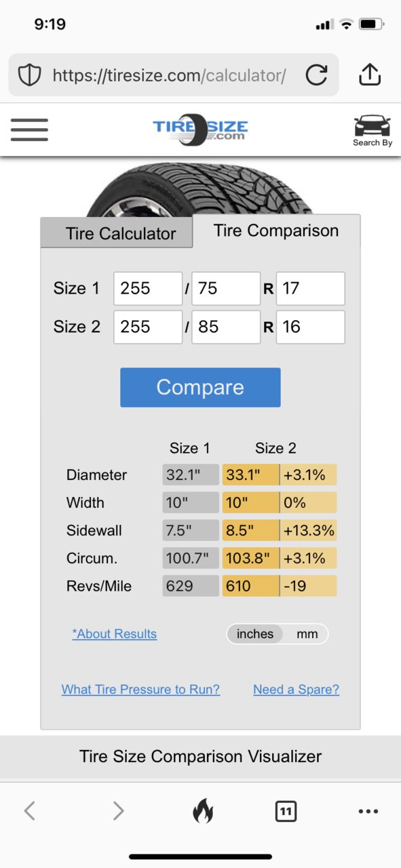
Task: Open What Tire Pressure to Run link
Action: (x=140, y=690)
